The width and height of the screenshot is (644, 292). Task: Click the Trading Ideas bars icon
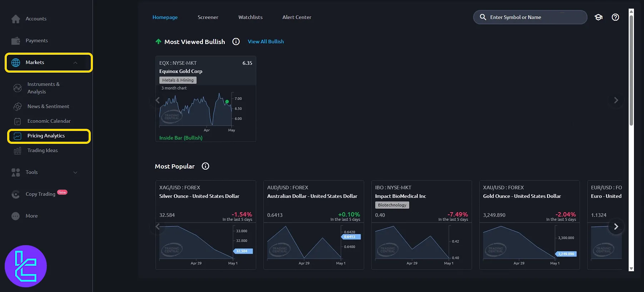point(18,151)
